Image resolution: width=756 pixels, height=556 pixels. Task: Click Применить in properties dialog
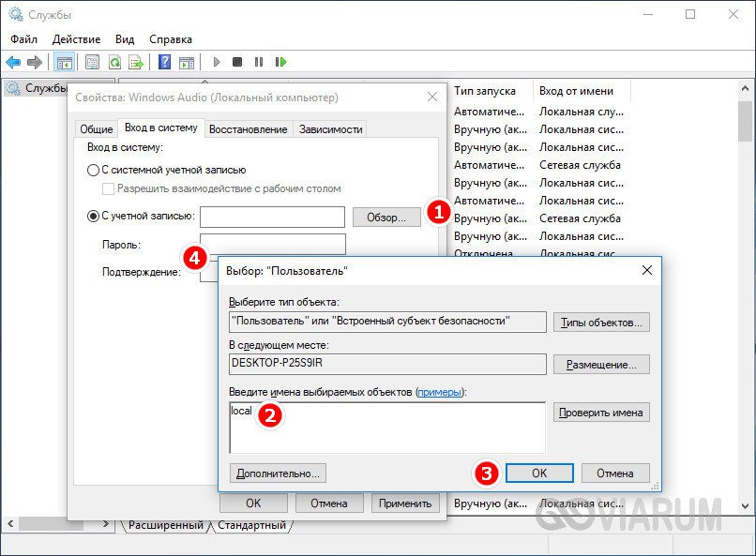point(405,503)
